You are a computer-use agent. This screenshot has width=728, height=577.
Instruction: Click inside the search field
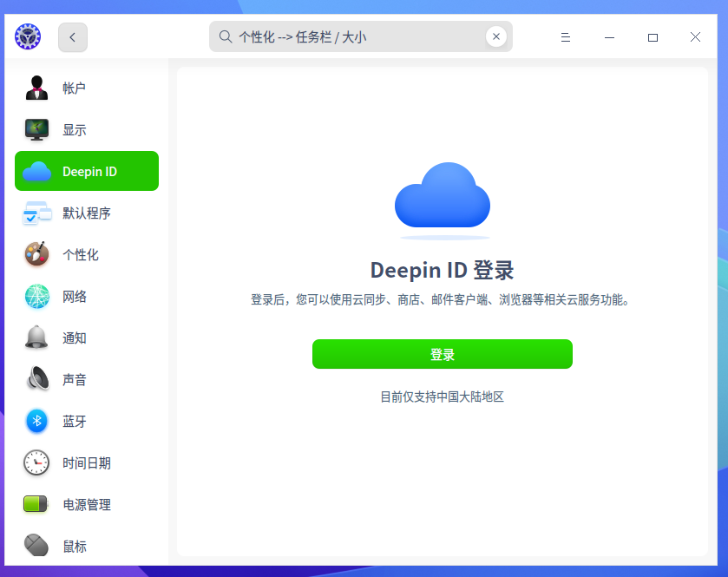pos(347,36)
